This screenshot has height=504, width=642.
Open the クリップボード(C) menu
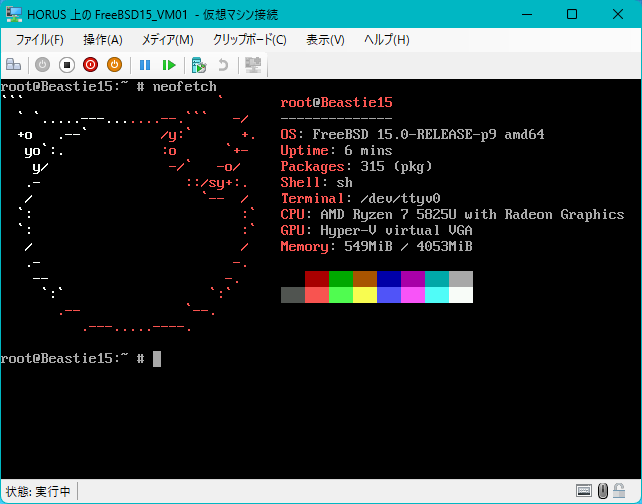pyautogui.click(x=250, y=40)
